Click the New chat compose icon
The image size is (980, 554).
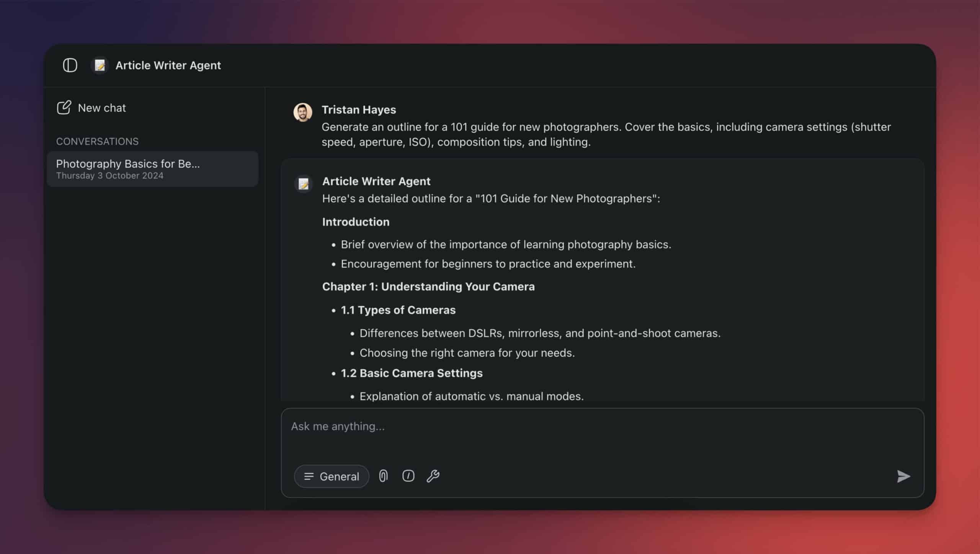pyautogui.click(x=64, y=108)
